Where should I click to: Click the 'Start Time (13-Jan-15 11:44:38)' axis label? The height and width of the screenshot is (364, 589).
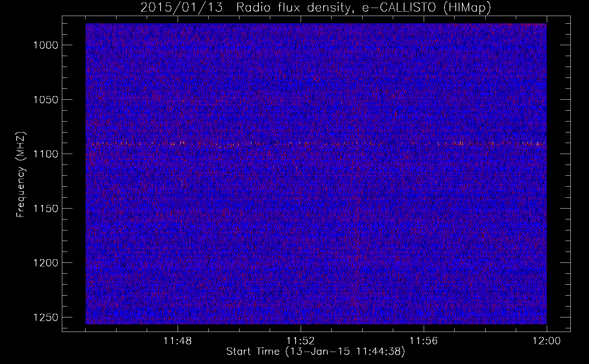(x=316, y=352)
